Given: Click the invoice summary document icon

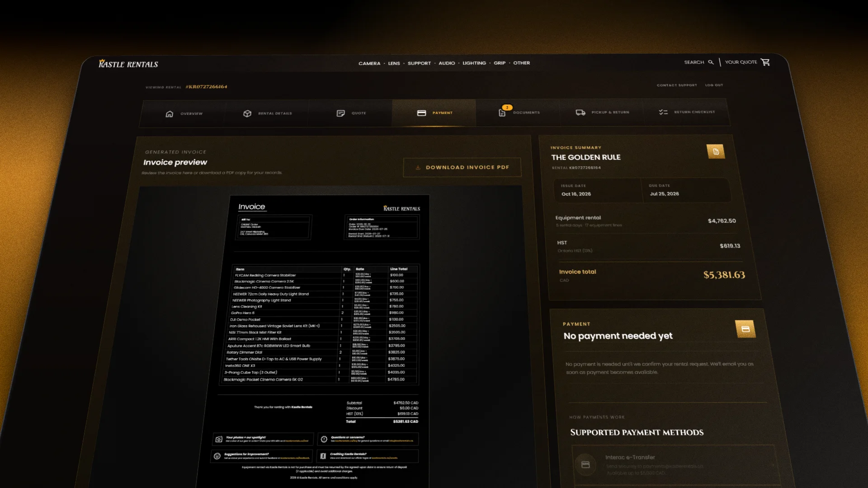Looking at the screenshot, I should [x=716, y=152].
